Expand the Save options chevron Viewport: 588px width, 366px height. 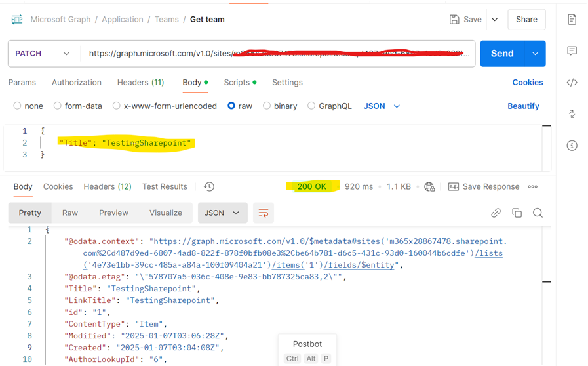click(495, 20)
